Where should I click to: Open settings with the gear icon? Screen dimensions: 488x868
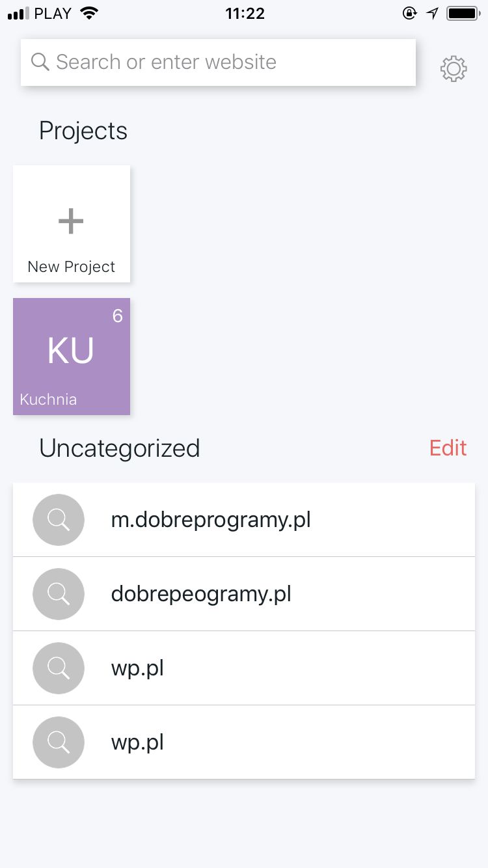pyautogui.click(x=454, y=69)
